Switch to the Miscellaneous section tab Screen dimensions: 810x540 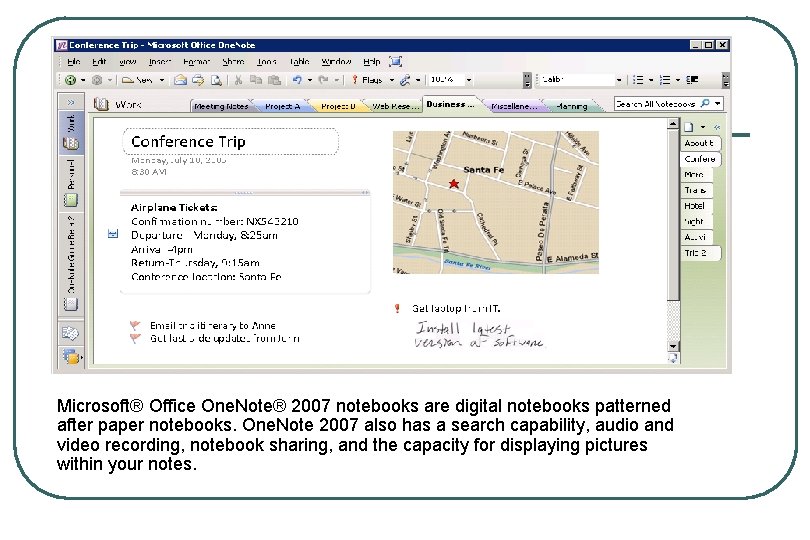coord(513,106)
